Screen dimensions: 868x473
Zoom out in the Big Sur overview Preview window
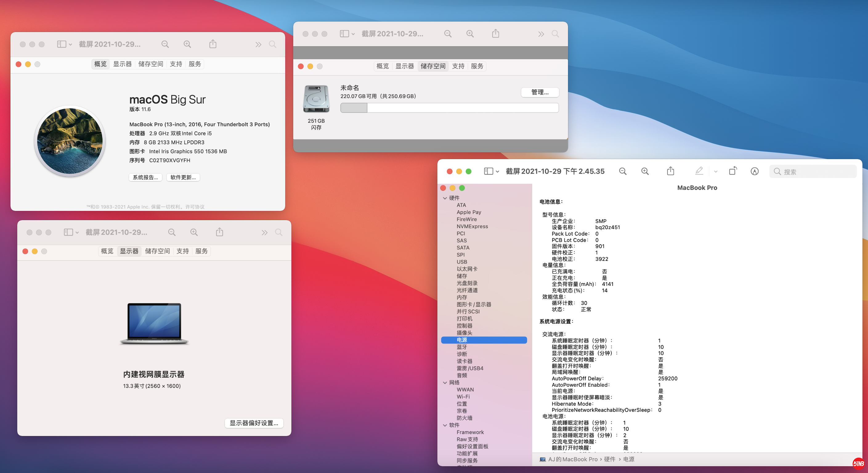[x=165, y=44]
